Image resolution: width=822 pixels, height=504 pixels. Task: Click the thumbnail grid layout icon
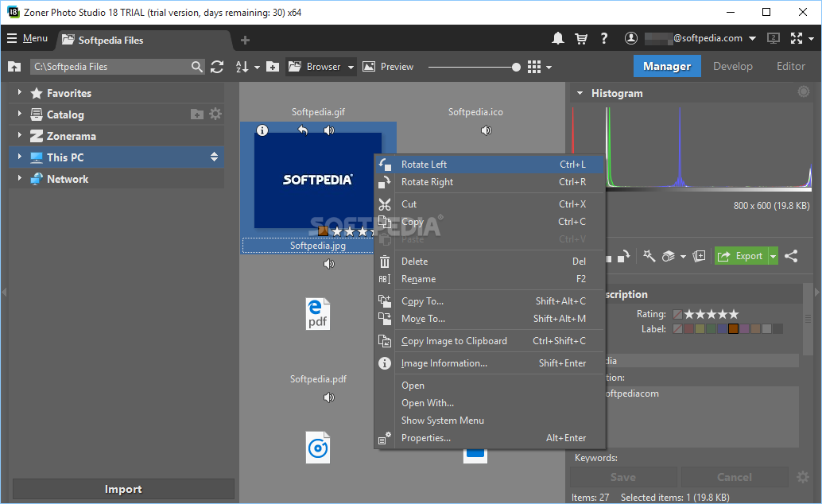(534, 67)
